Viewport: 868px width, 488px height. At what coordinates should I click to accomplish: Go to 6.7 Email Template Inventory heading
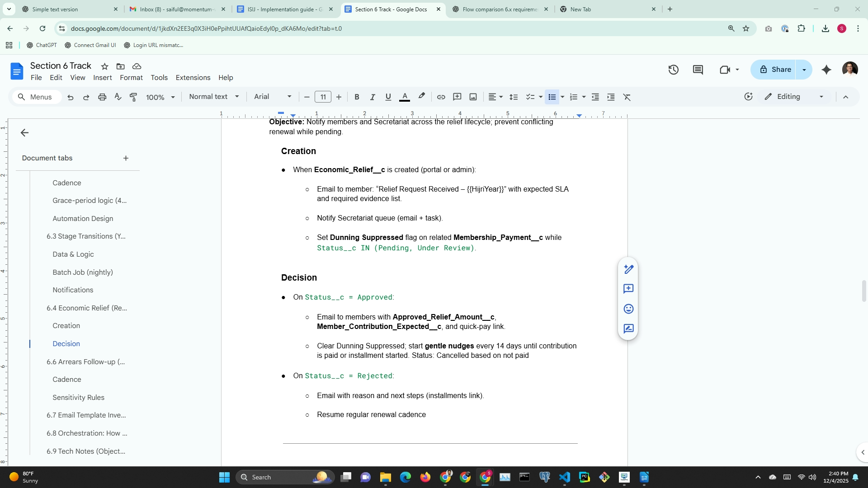(x=86, y=415)
